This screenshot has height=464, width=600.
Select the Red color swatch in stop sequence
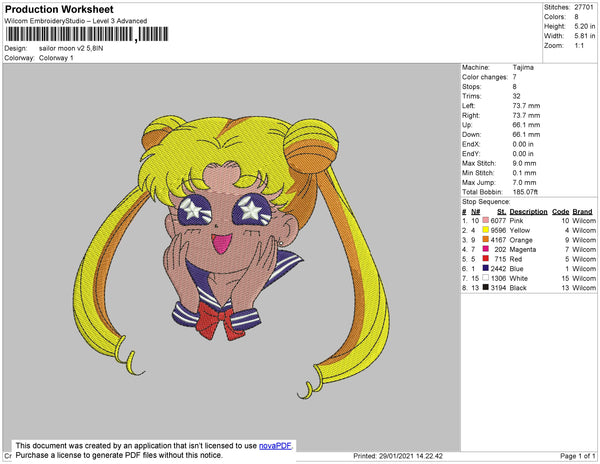pyautogui.click(x=486, y=259)
